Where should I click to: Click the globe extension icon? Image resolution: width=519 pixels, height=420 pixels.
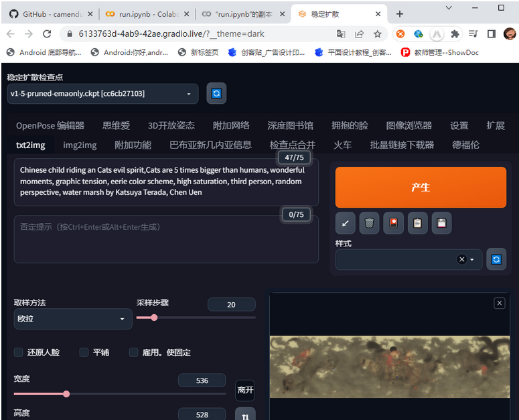point(419,33)
